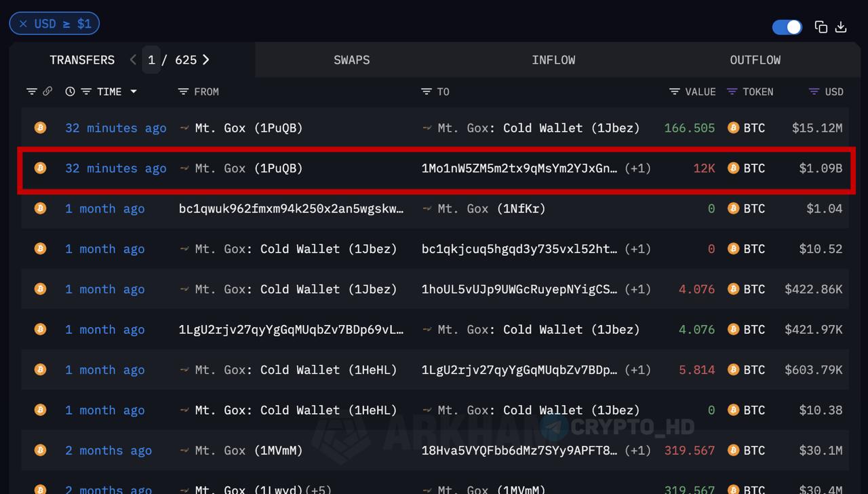Image resolution: width=868 pixels, height=494 pixels.
Task: Click BTC token icon in $1.04 row
Action: pyautogui.click(x=733, y=208)
